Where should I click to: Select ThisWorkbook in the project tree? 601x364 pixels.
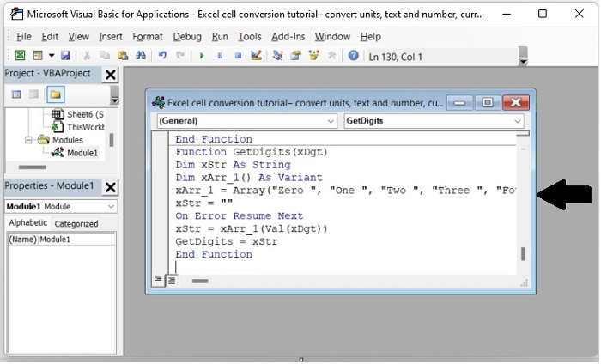point(86,127)
